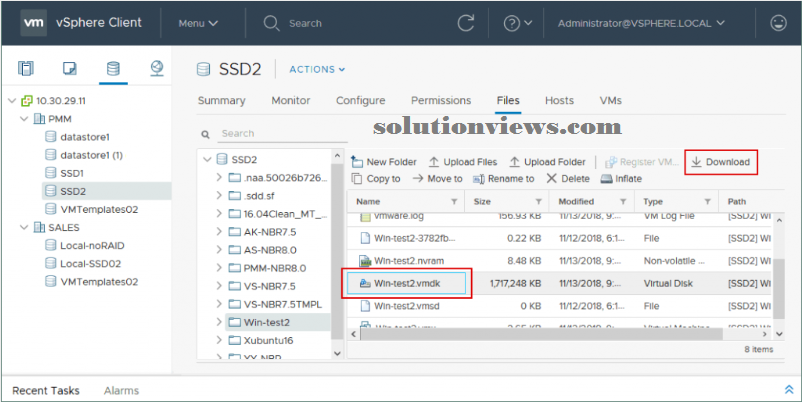
Task: Click the datastore file Search field
Action: (283, 133)
